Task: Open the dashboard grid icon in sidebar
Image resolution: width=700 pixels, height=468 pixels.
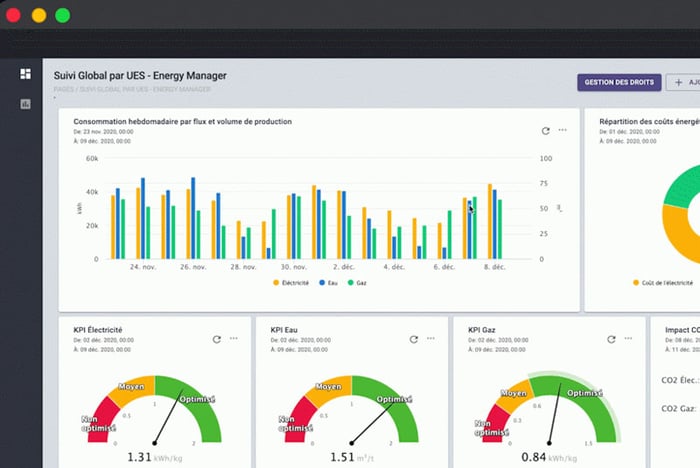Action: [25, 74]
